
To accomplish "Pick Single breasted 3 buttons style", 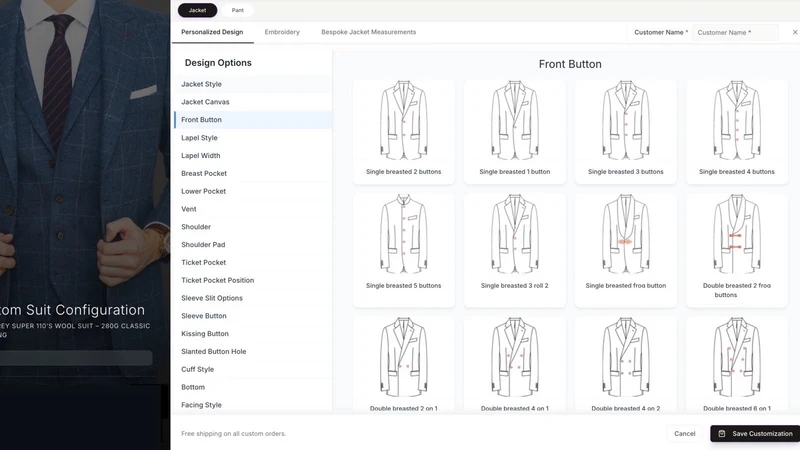I will [626, 132].
